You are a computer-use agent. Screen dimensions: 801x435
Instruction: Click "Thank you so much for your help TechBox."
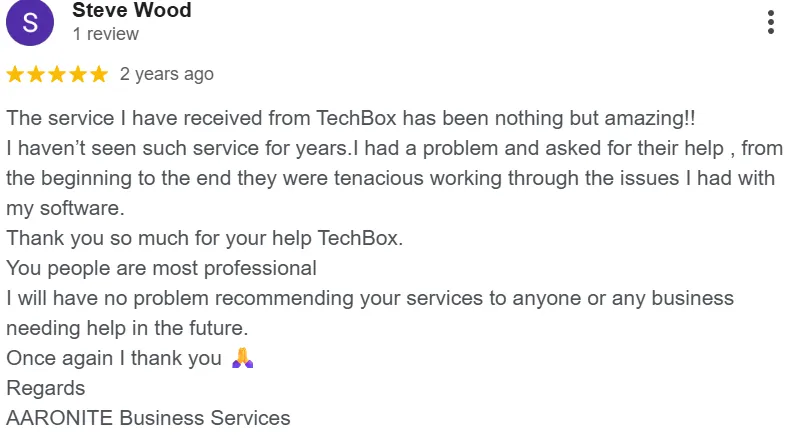click(204, 238)
